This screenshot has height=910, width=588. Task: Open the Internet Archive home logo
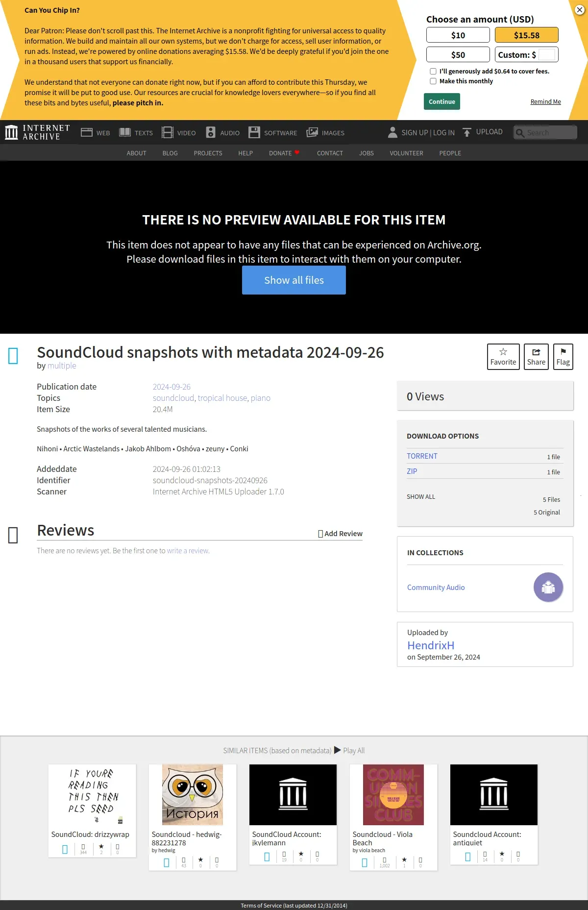(37, 132)
